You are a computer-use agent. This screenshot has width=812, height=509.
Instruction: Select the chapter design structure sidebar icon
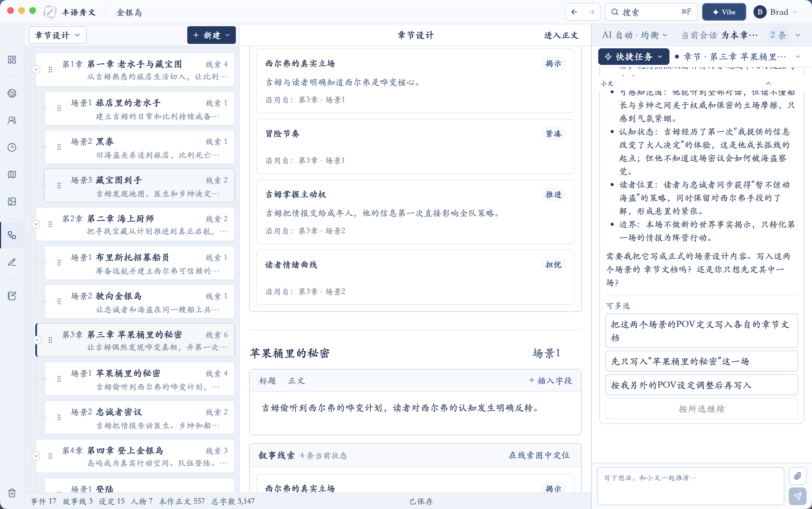point(12,235)
